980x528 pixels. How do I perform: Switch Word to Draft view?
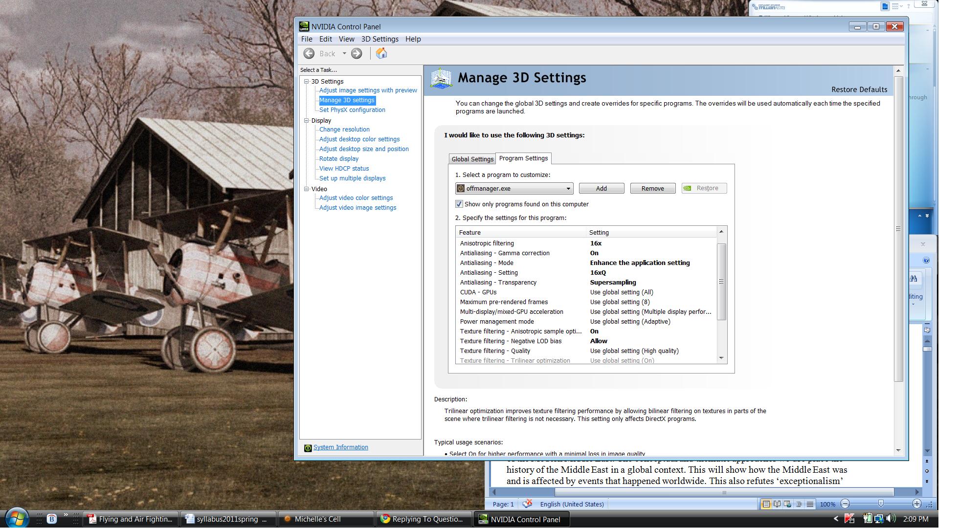click(810, 504)
